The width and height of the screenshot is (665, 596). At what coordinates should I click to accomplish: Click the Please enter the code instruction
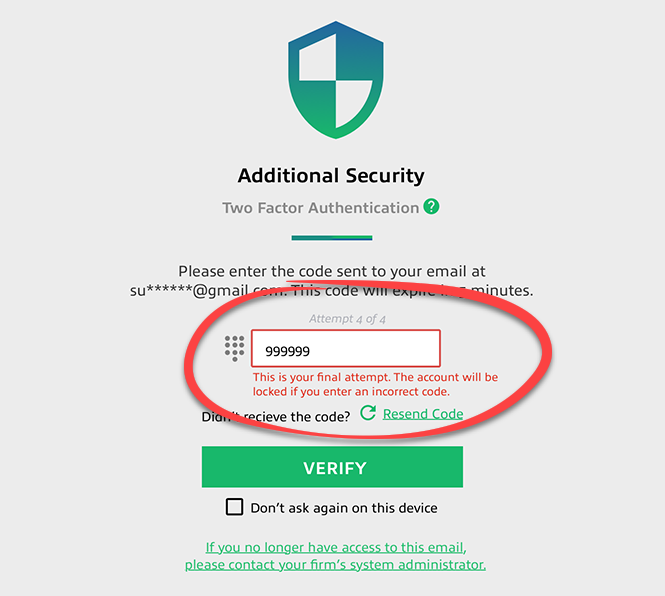click(x=330, y=271)
